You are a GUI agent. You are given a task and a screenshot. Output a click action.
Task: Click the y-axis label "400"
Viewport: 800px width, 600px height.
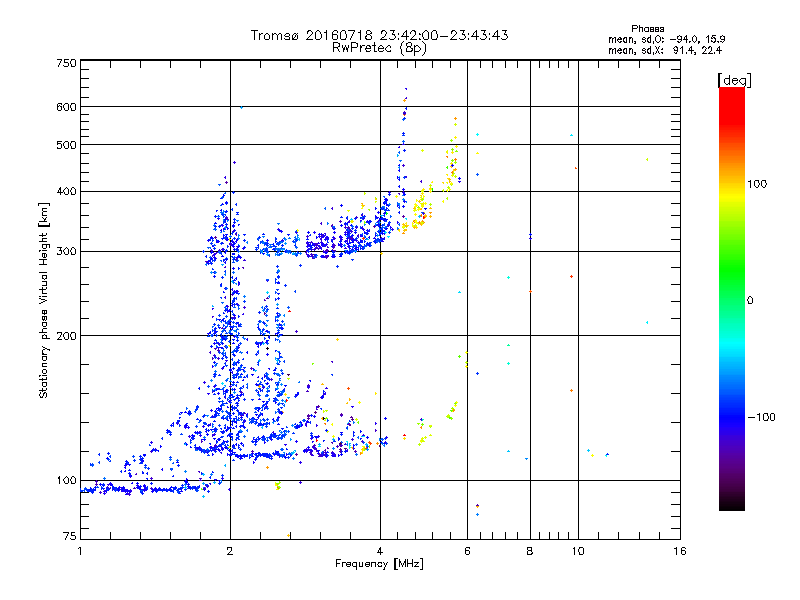(66, 191)
